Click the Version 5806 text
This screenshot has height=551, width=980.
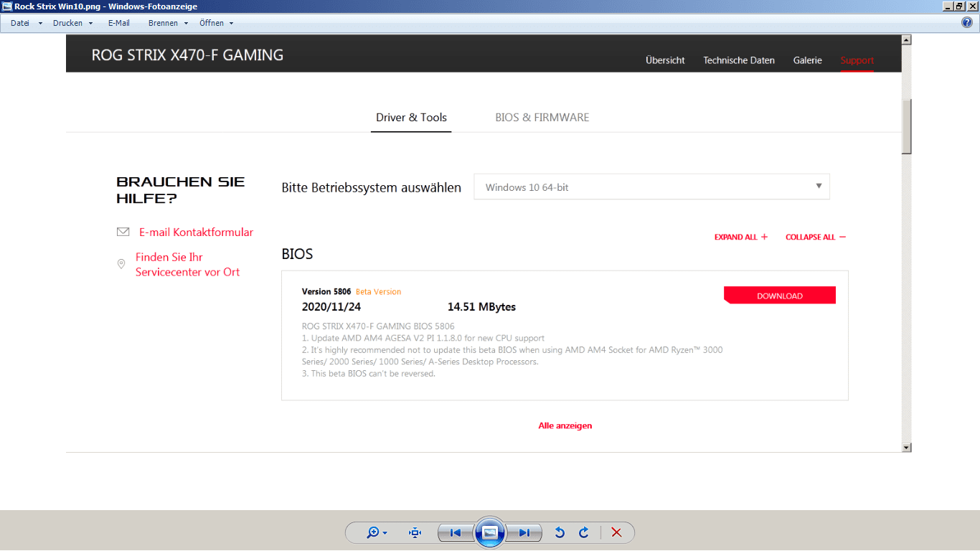326,292
